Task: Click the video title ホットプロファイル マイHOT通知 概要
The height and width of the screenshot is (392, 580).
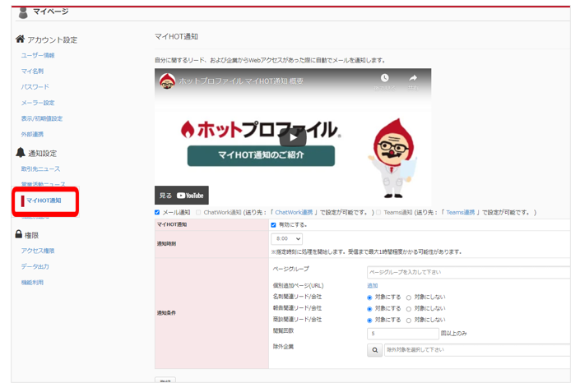Action: tap(241, 81)
